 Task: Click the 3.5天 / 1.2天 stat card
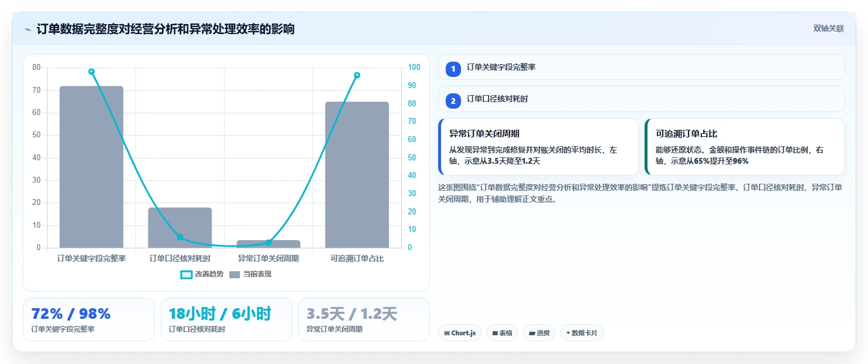coord(364,319)
